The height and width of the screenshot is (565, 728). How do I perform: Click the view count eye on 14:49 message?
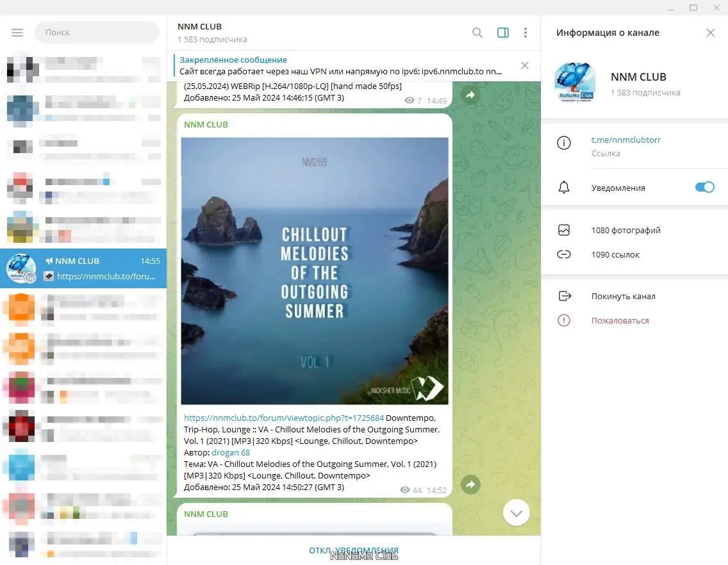409,101
